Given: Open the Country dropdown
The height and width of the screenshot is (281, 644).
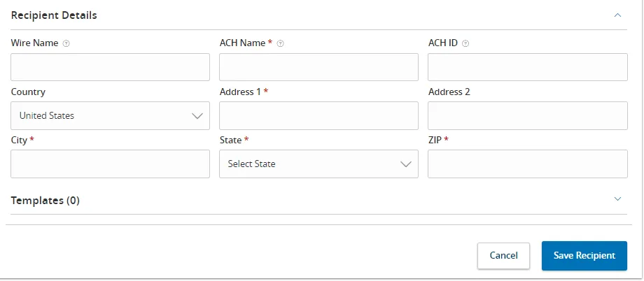Looking at the screenshot, I should tap(110, 116).
